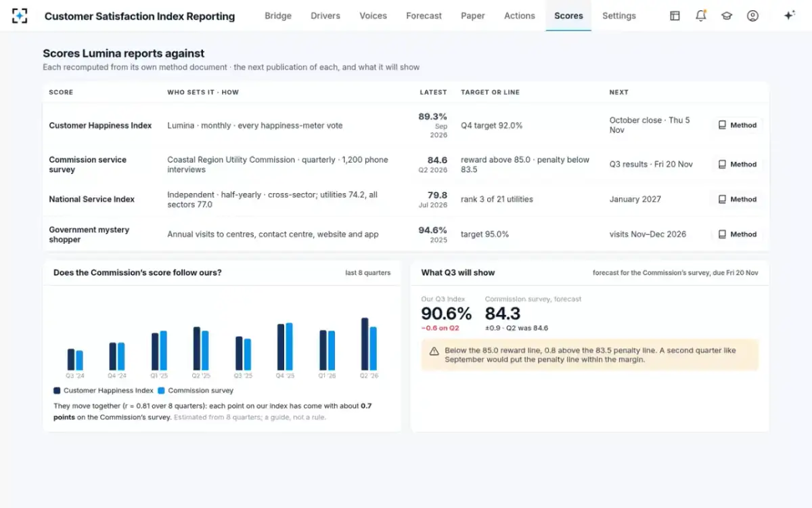Click the SCORE column header
This screenshot has height=508, width=812.
point(61,92)
